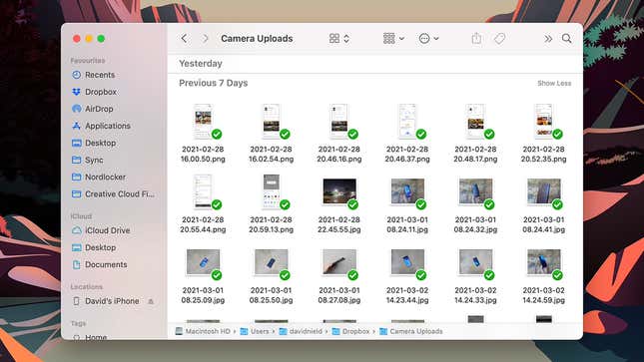Viewport: 644px width, 362px height.
Task: Select file 2021-02-28 20.55.44.png
Action: click(203, 204)
